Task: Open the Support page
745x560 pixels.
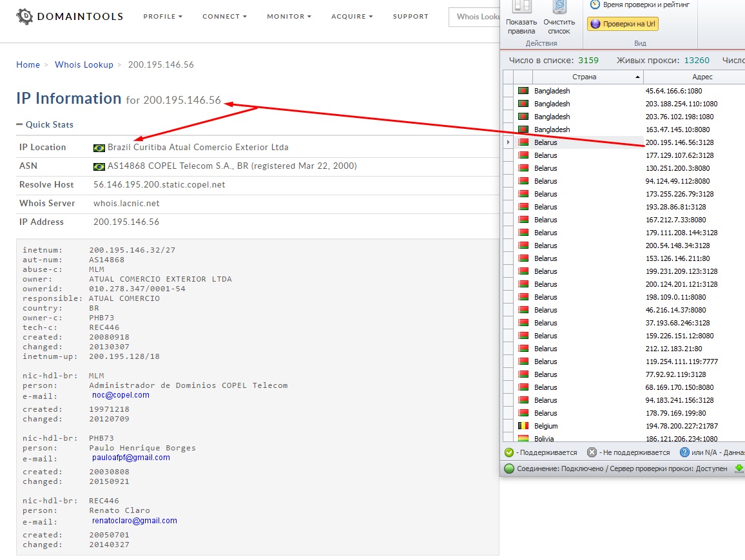Action: [x=411, y=17]
